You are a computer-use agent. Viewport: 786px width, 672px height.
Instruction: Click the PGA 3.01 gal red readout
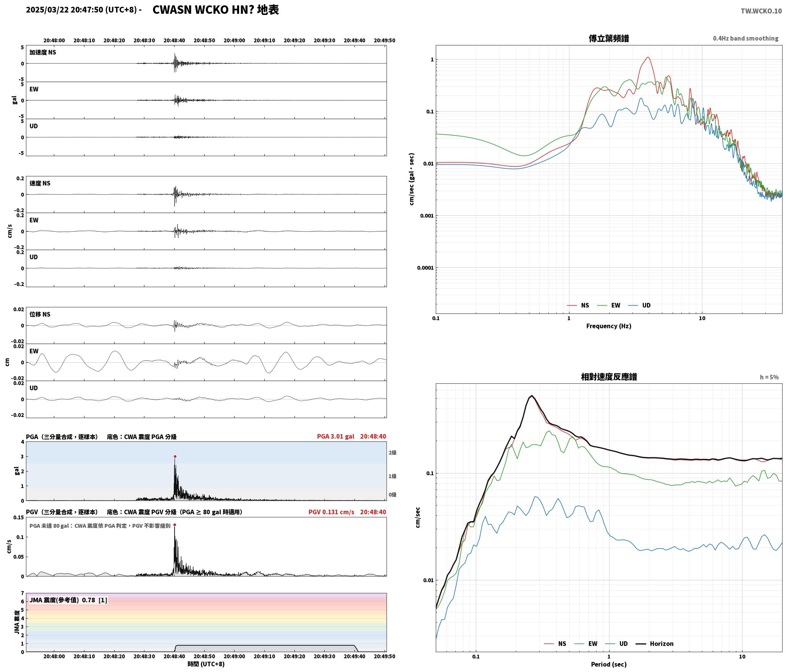[336, 436]
